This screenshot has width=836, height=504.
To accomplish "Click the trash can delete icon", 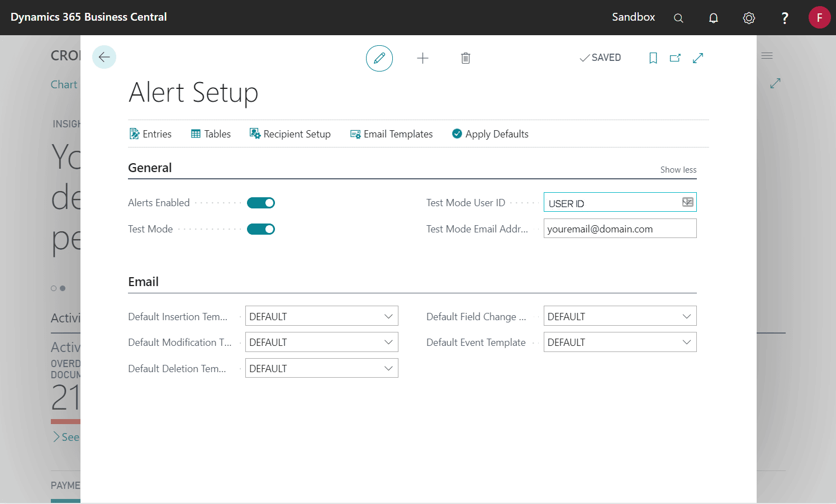I will (x=465, y=58).
